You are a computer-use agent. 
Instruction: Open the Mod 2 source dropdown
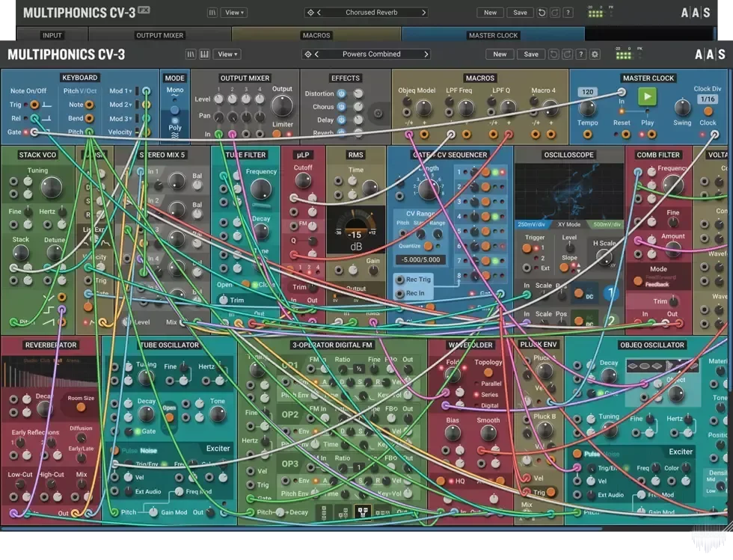(x=120, y=105)
